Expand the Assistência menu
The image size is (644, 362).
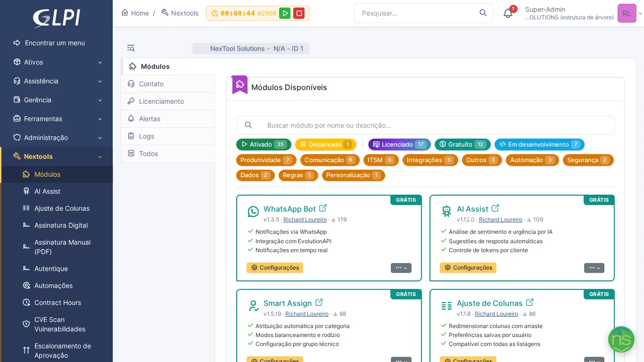(57, 81)
